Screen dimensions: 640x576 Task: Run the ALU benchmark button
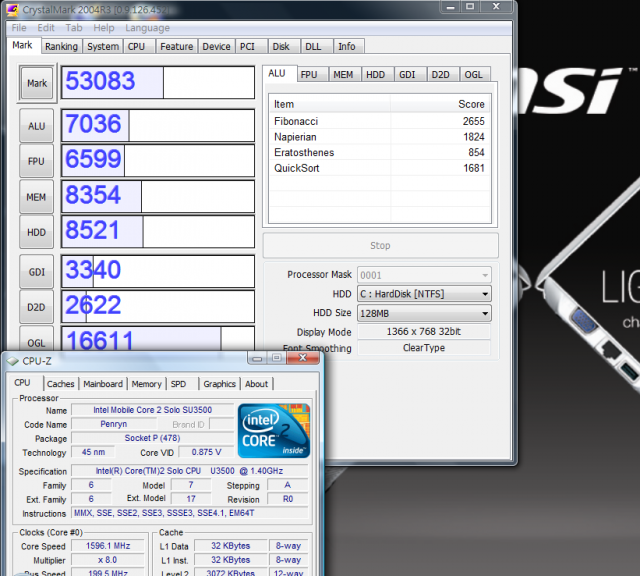pyautogui.click(x=36, y=126)
